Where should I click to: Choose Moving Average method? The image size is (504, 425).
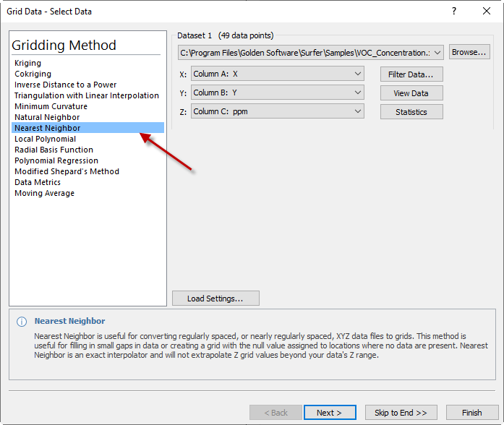[x=44, y=193]
